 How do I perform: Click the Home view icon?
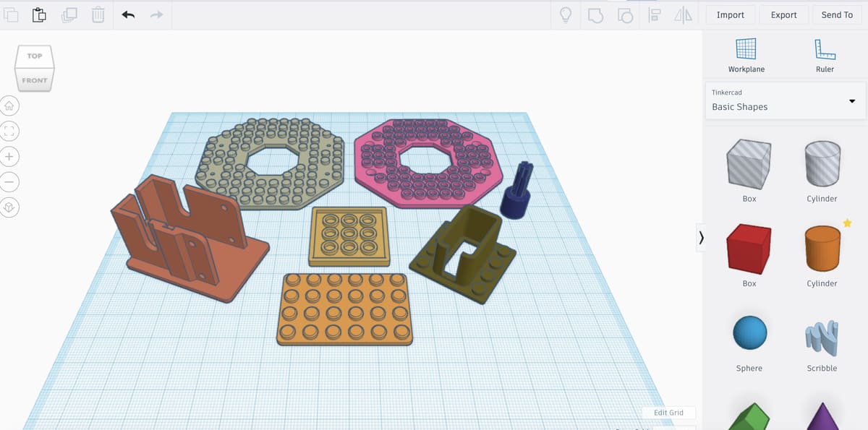coord(9,106)
